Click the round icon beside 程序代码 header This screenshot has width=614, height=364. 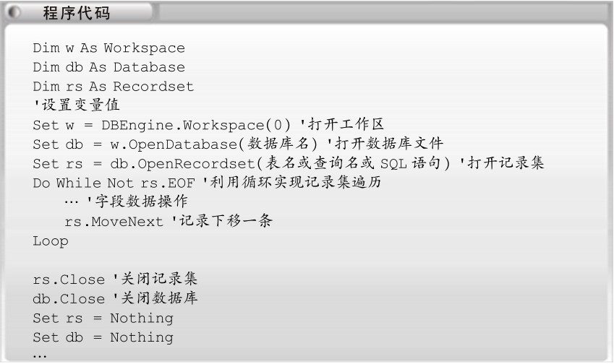click(14, 12)
